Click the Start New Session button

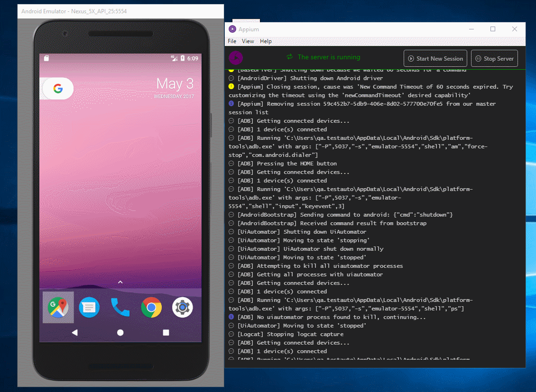tap(435, 58)
